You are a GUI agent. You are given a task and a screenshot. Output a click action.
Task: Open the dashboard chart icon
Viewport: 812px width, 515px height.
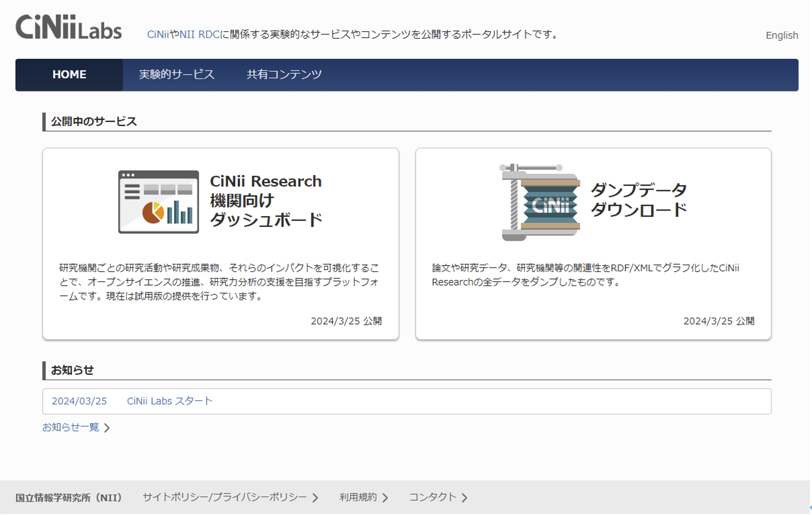coord(158,202)
